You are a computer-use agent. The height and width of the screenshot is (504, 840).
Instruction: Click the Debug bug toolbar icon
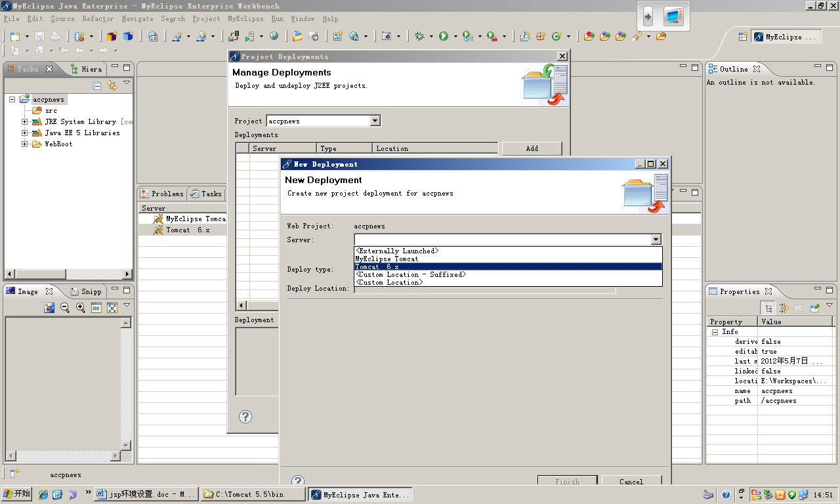(420, 37)
